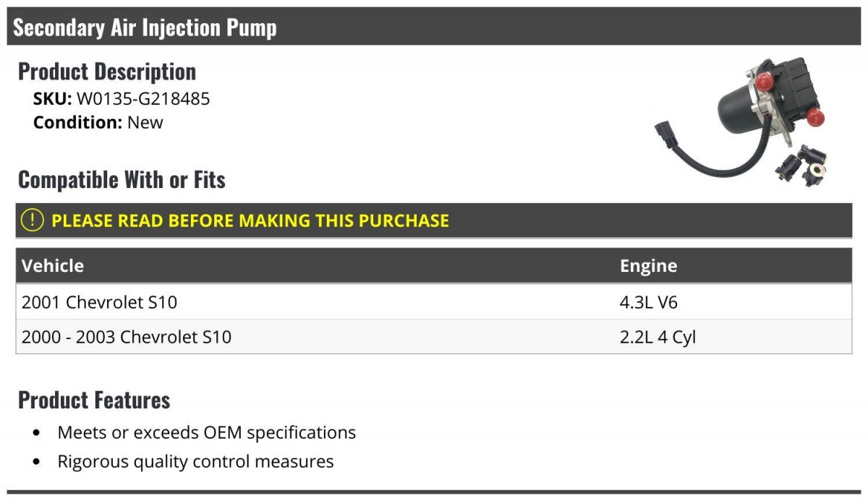Select the condition value 'New'
The width and height of the screenshot is (868, 501).
click(145, 122)
